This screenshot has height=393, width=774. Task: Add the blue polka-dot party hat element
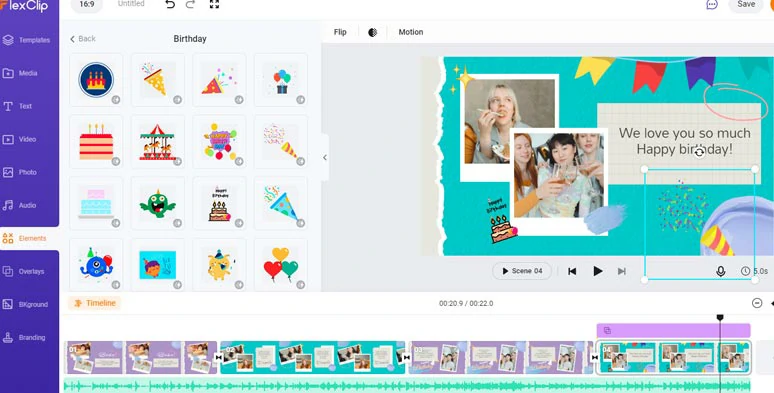[x=281, y=203]
